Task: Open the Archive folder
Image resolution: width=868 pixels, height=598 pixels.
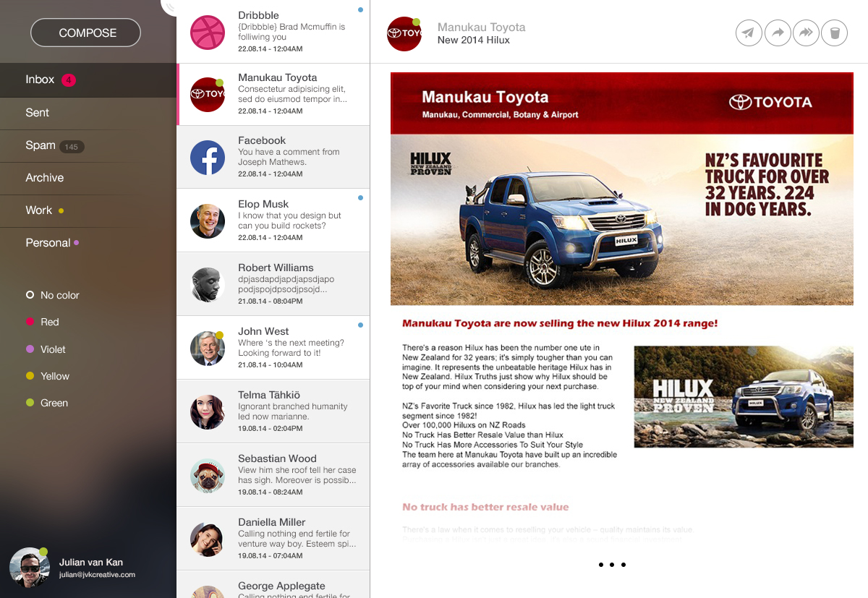Action: pos(88,178)
